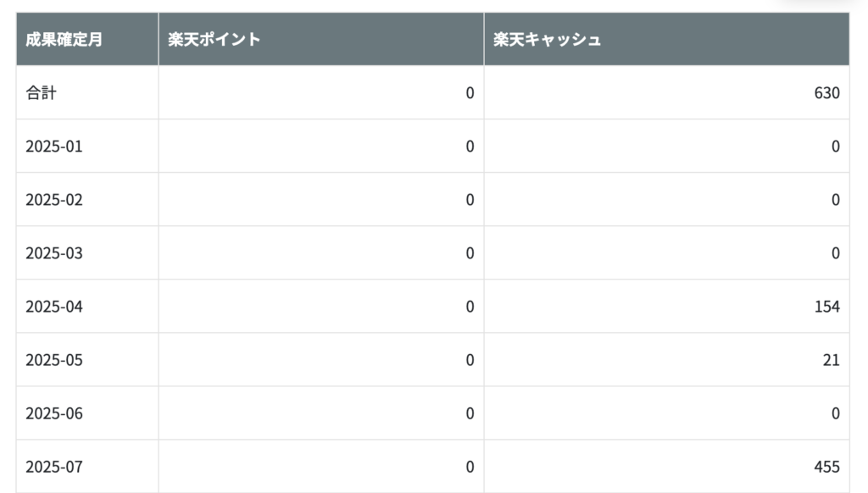Click the 楽天ポイント value in 2025-04 row
This screenshot has width=868, height=493.
470,307
